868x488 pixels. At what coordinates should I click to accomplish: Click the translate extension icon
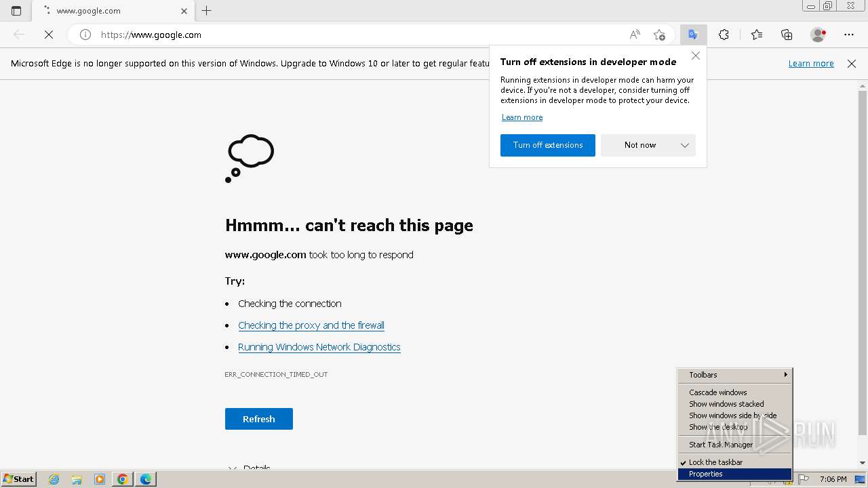(693, 35)
